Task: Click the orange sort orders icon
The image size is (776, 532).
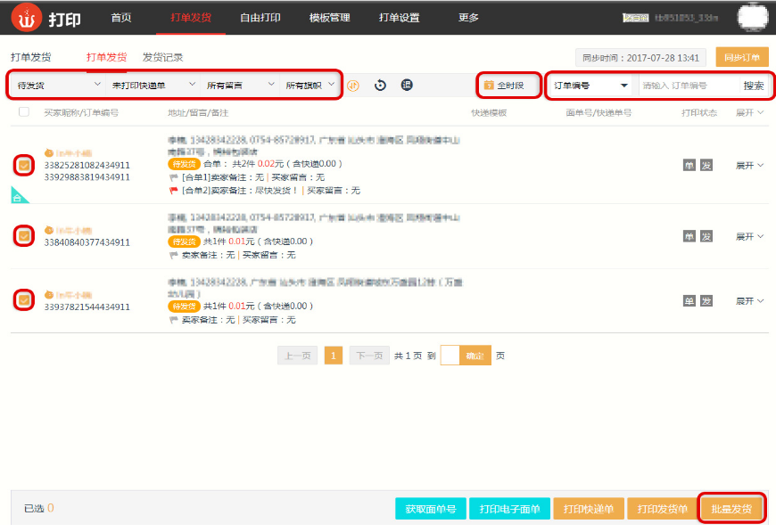Action: [353, 86]
